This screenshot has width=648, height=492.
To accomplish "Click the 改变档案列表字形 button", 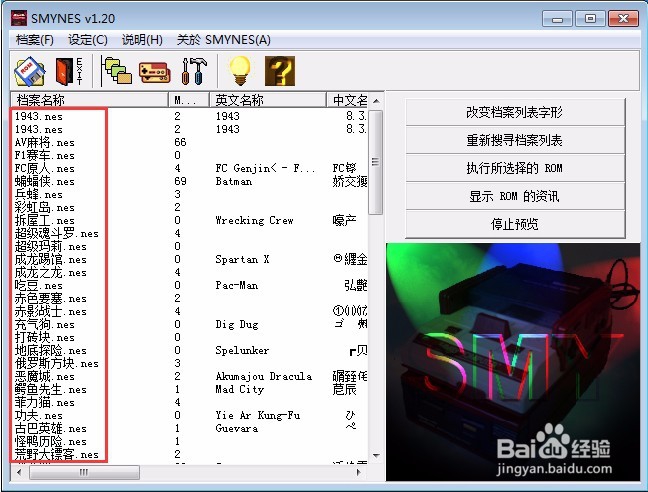I will pos(515,112).
